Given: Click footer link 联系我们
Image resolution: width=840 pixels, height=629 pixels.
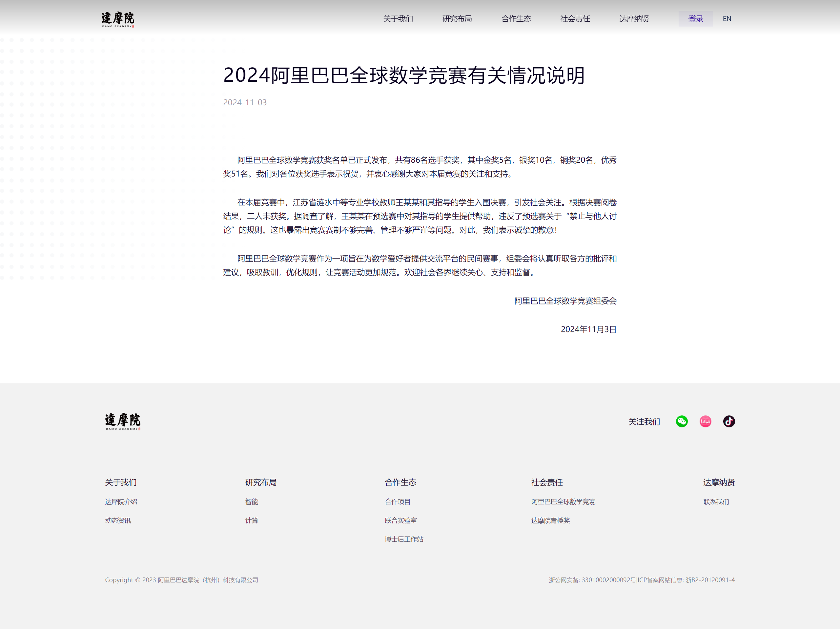Looking at the screenshot, I should 716,502.
